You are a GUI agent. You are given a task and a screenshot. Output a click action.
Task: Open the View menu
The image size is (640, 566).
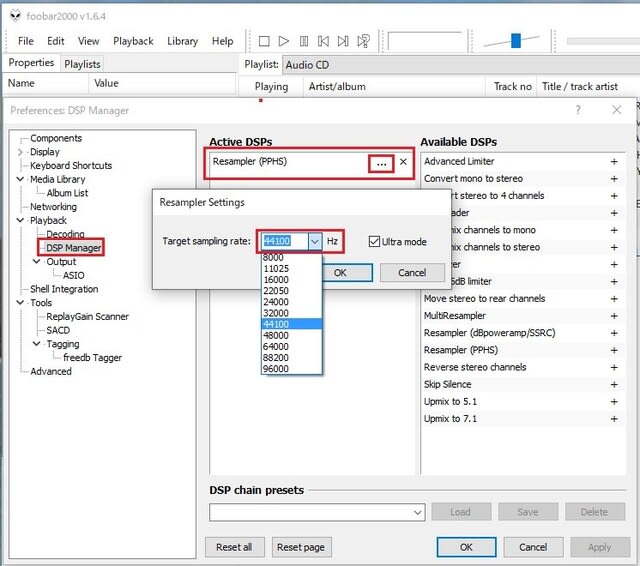click(x=89, y=41)
